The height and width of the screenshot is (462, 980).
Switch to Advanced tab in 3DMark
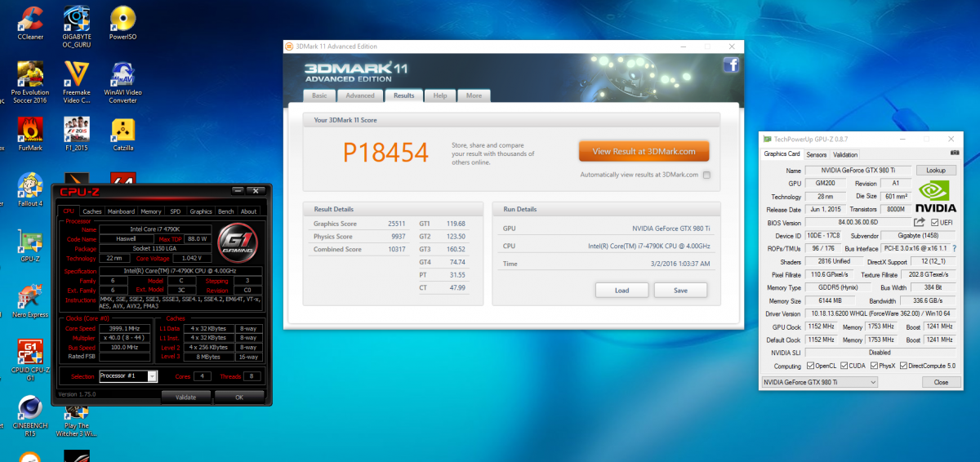360,96
